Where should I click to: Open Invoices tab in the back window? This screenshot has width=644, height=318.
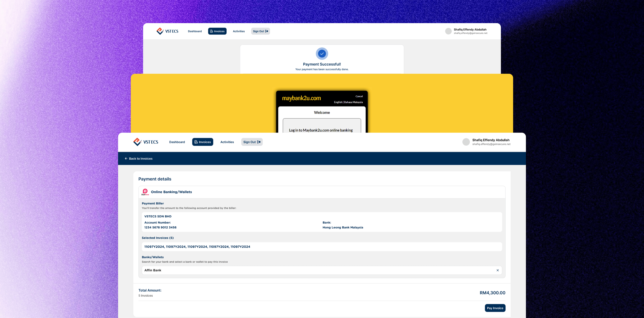coord(217,31)
